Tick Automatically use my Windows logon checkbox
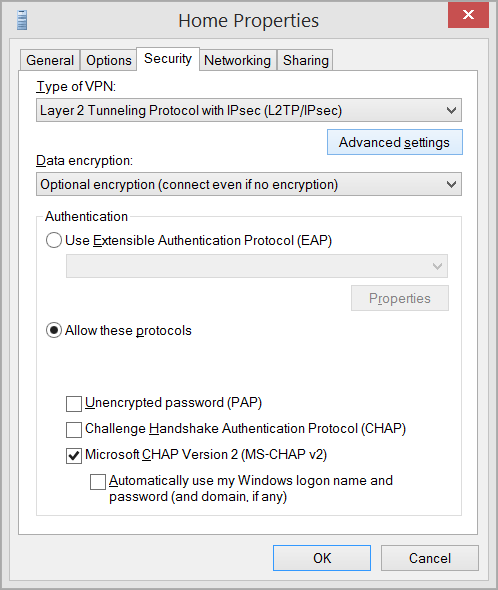 click(x=98, y=482)
